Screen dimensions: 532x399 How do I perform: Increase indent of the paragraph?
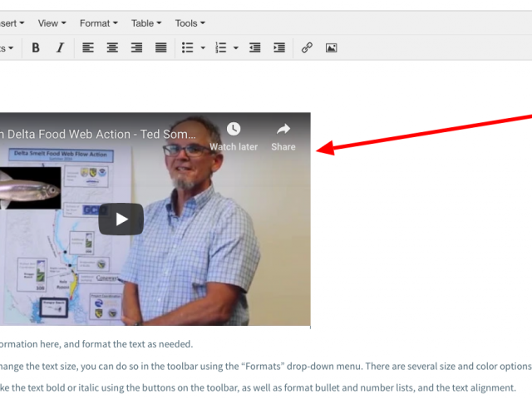279,48
